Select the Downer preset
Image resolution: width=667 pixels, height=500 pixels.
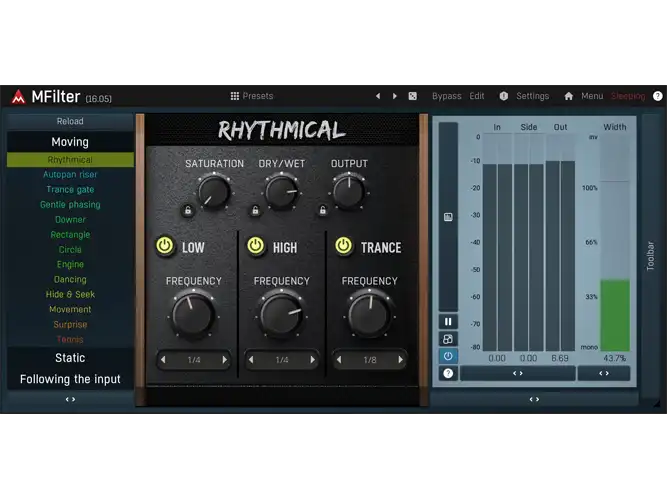(70, 220)
